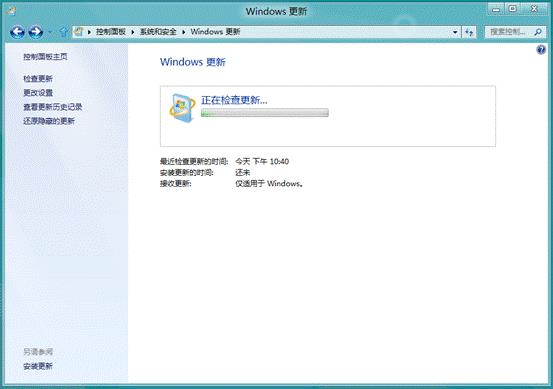Click 还原隐藏的更新 link
Screen dimensions: 553x389
[49, 121]
